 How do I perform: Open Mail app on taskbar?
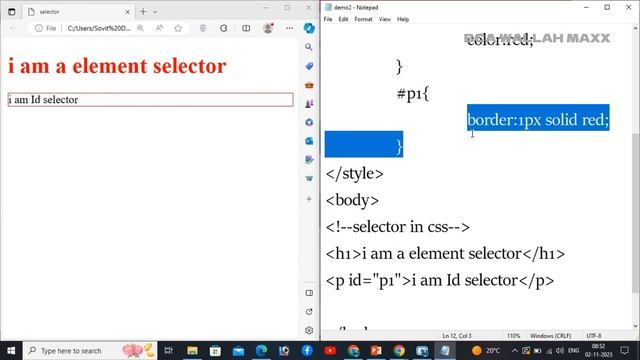coord(238,351)
